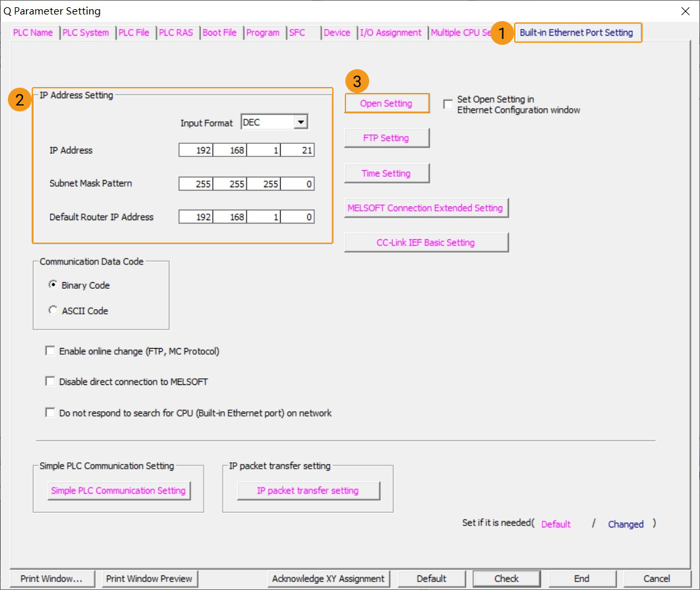Enable online change (FTP, MC Protocol)

pyautogui.click(x=50, y=350)
